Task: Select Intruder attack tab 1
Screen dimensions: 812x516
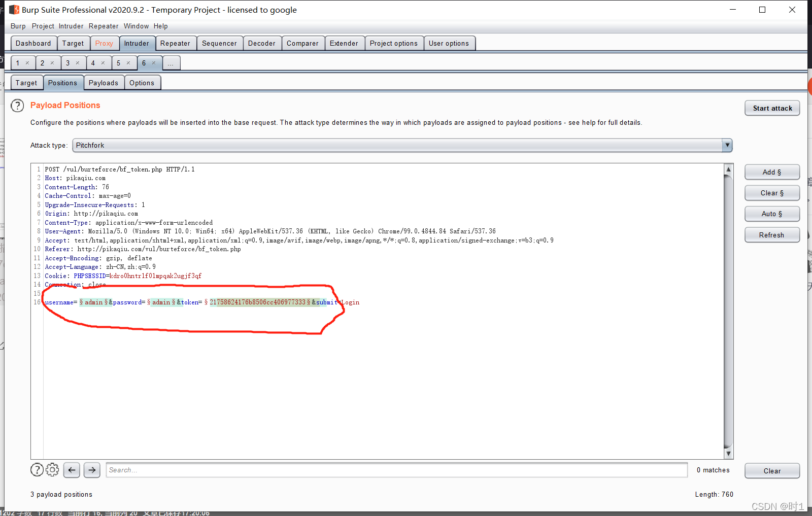Action: pos(18,63)
